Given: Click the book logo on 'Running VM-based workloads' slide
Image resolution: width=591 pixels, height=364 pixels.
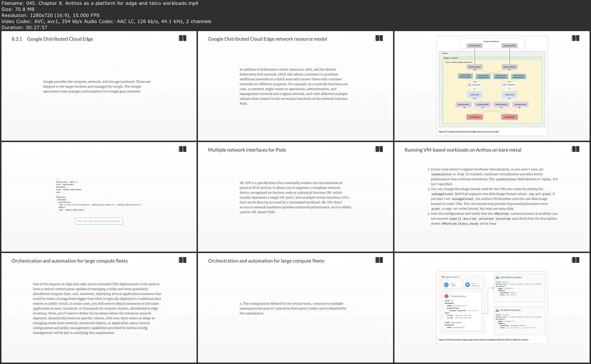Looking at the screenshot, I should 575,149.
